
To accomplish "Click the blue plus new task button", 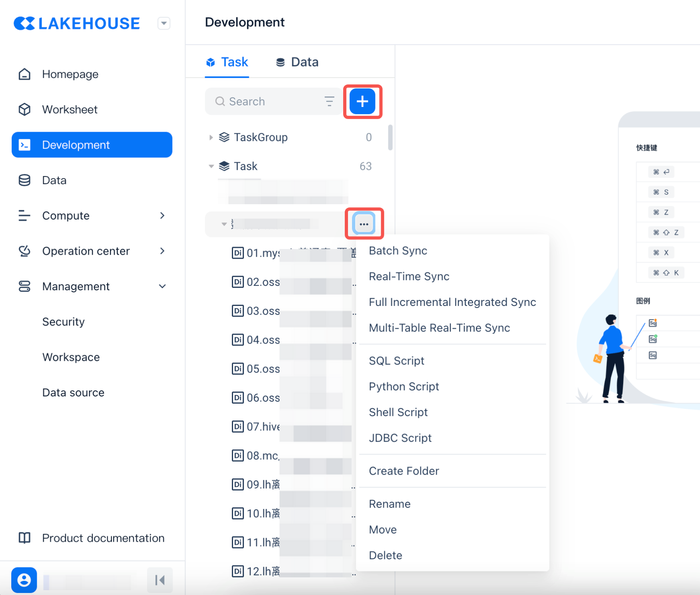I will [x=362, y=102].
